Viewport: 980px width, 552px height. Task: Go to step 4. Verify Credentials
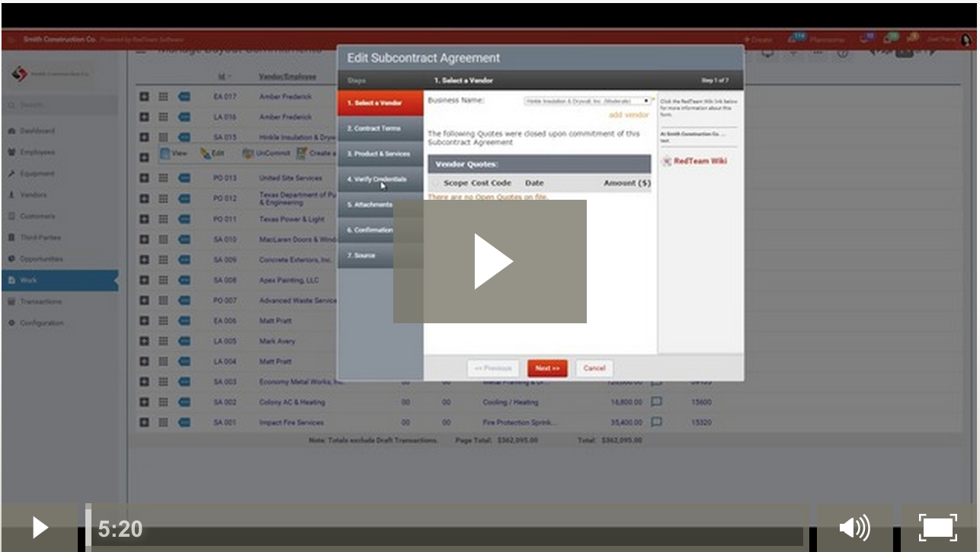380,179
